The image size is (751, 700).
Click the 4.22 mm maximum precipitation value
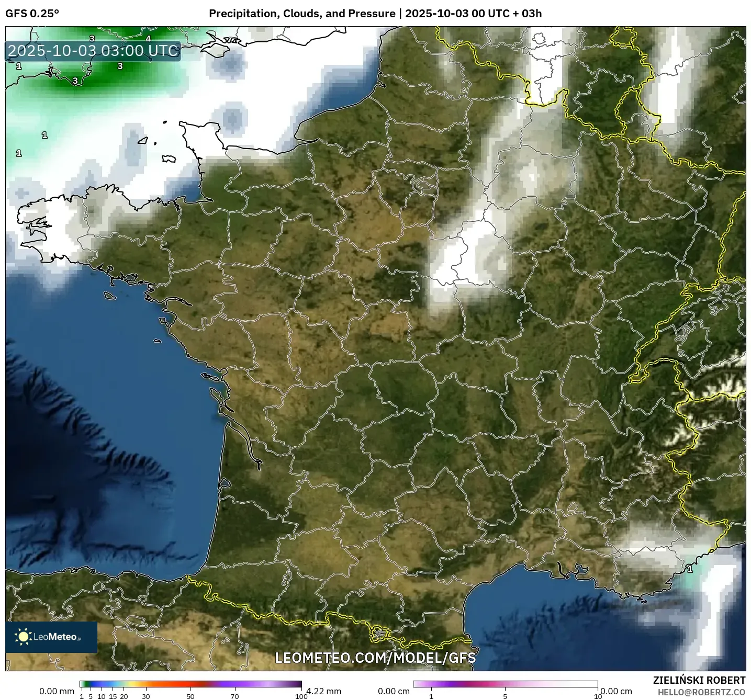tap(323, 691)
